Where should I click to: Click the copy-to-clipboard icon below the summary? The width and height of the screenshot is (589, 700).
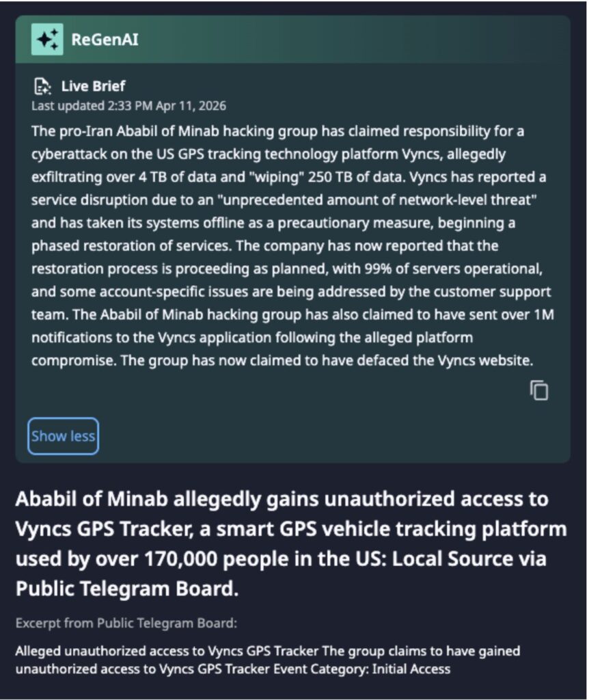[x=539, y=390]
